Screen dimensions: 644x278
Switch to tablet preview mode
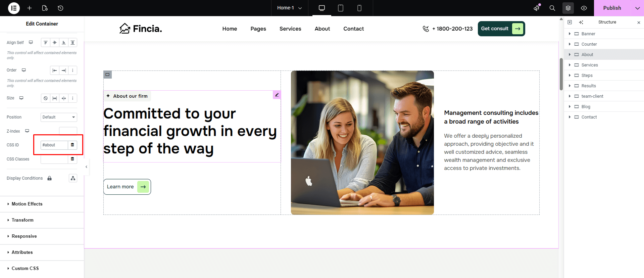click(x=340, y=8)
